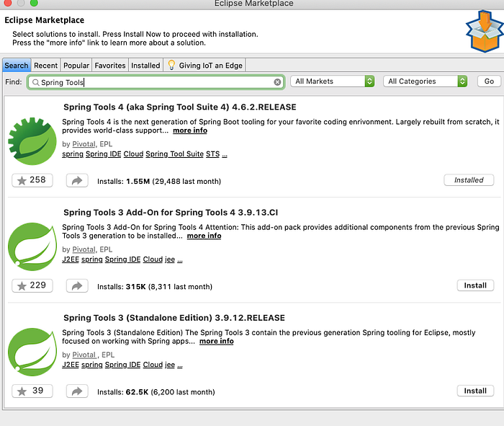Screen dimensions: 504x426
Task: Share the Spring Tools 4 listing
Action: pos(77,180)
